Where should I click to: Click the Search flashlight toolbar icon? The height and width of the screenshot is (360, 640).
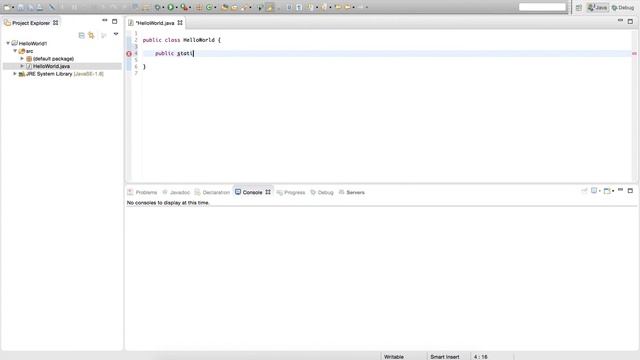244,7
